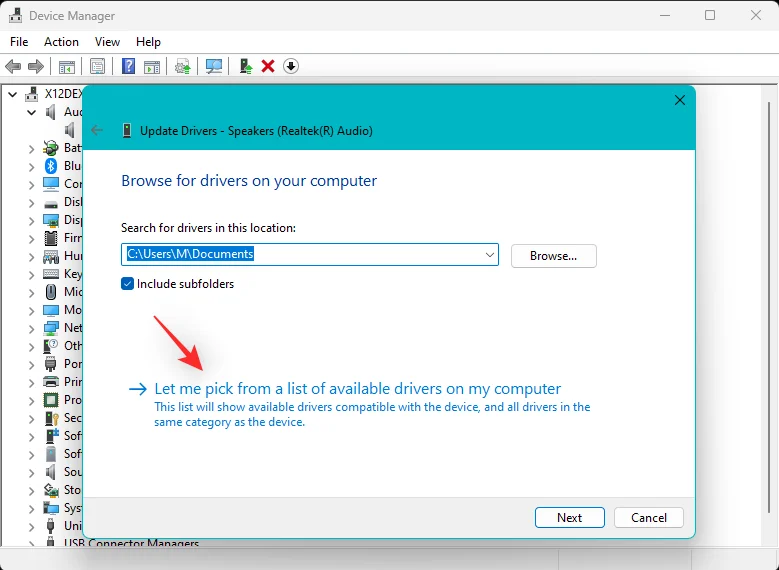The image size is (779, 570).
Task: Select the Other devices row 'Oth'
Action: (x=73, y=346)
